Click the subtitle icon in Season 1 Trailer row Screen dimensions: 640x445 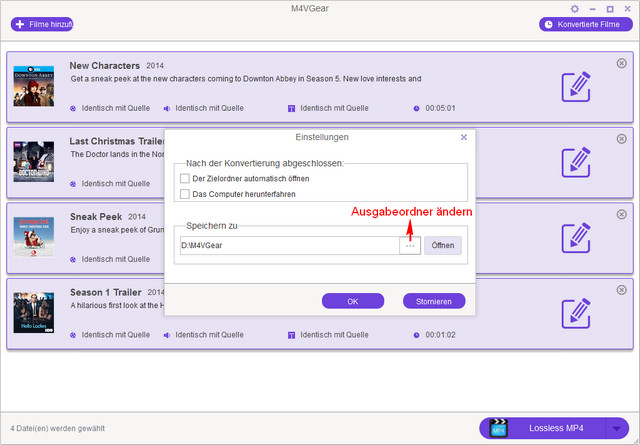click(x=291, y=335)
